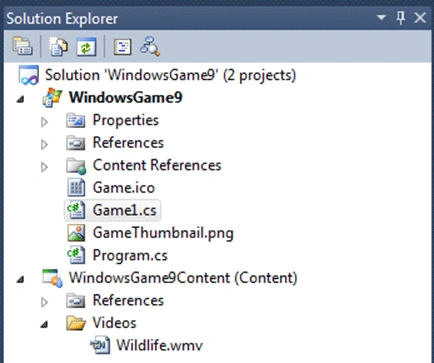
Task: Click the References icon under WindowsGame9Content
Action: coord(76,301)
